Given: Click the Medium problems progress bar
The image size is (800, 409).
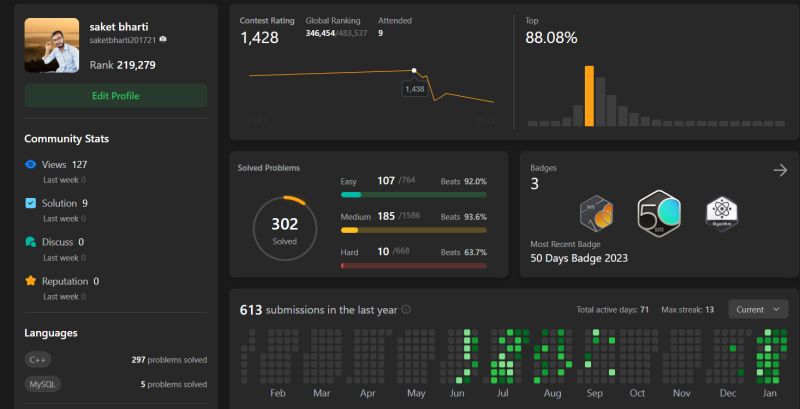Looking at the screenshot, I should pyautogui.click(x=413, y=231).
